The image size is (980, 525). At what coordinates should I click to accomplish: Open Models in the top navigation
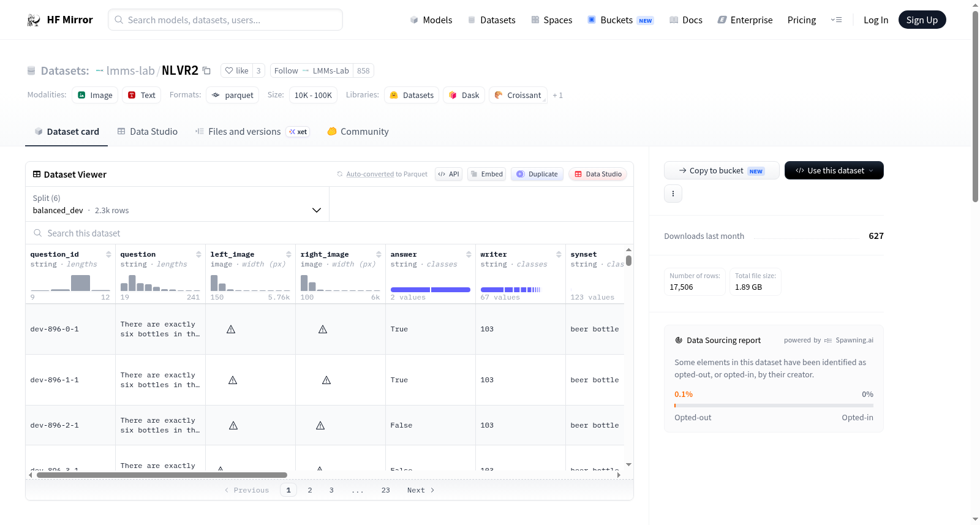pos(431,20)
